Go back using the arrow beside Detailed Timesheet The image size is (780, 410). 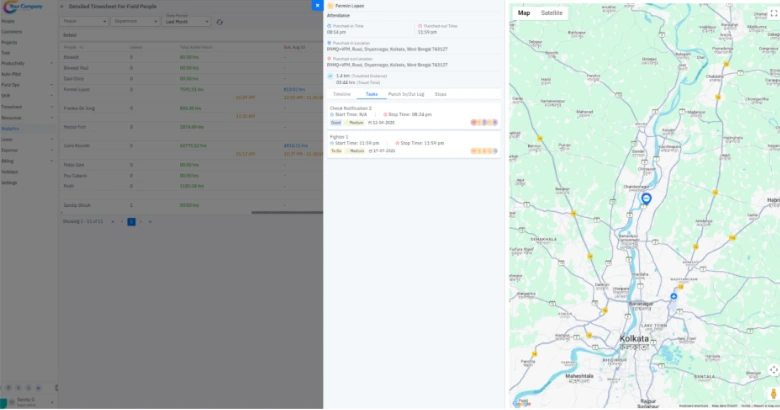coord(62,6)
